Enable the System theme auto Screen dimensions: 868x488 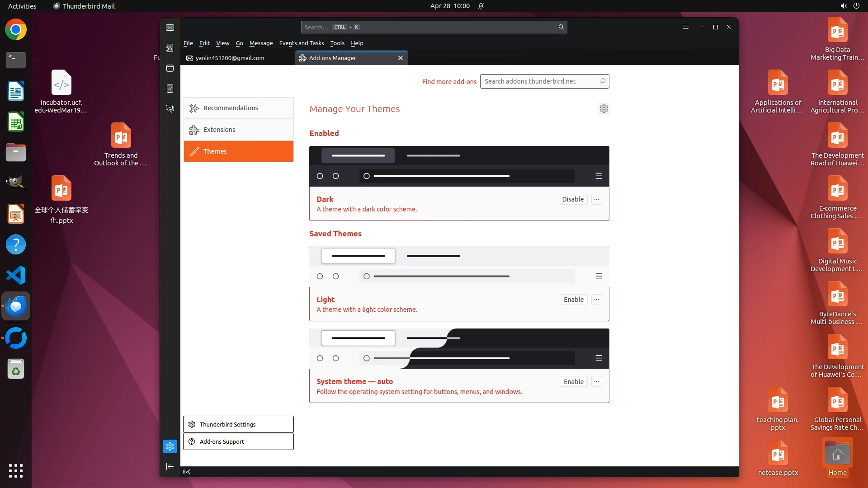click(573, 382)
